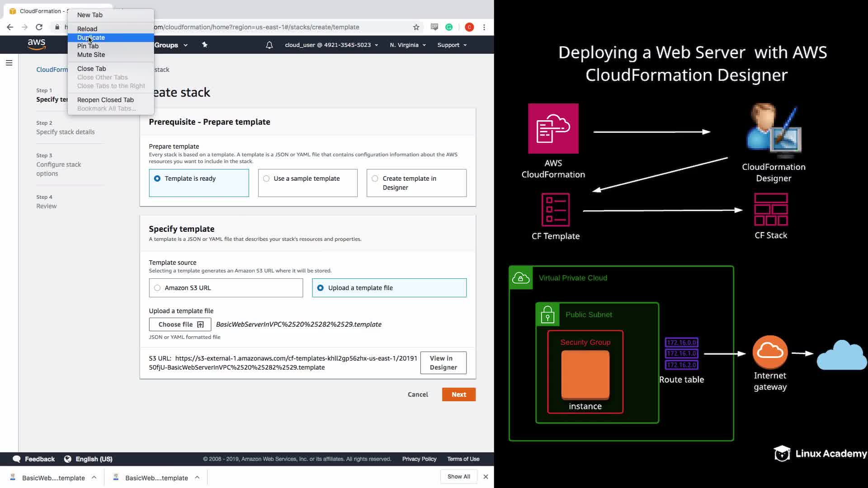Expand the N. Virginia region dropdown

pyautogui.click(x=407, y=45)
